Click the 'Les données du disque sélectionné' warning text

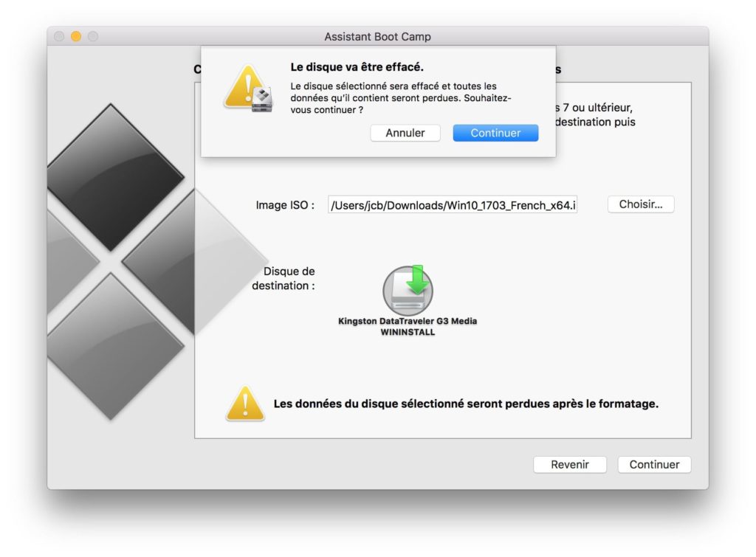(x=466, y=404)
